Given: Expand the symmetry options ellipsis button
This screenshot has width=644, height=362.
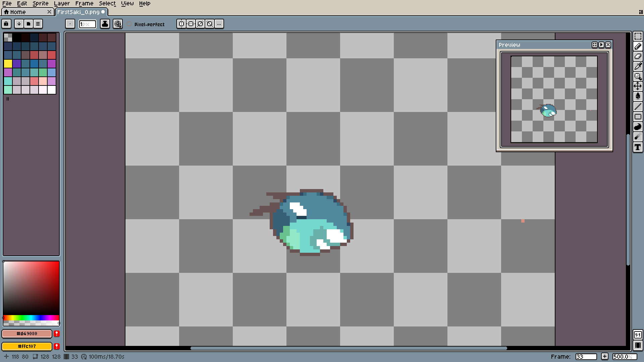Looking at the screenshot, I should pos(219,24).
